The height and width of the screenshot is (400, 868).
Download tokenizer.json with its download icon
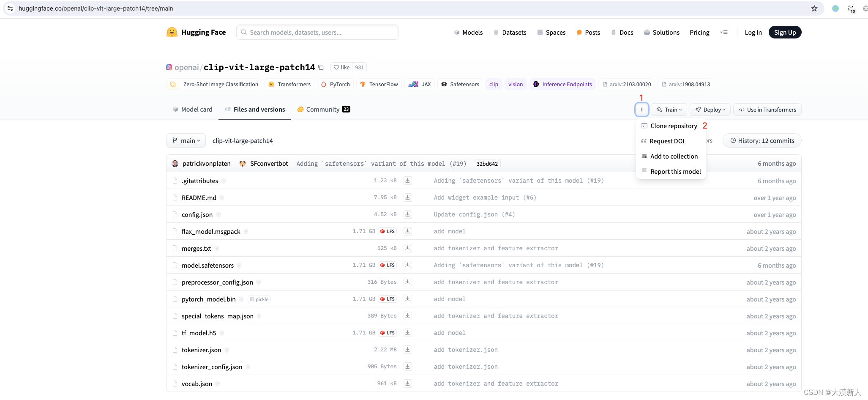coord(407,350)
